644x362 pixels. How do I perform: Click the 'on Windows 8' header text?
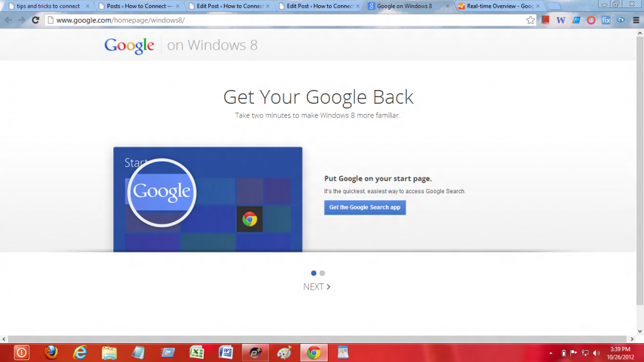point(213,45)
